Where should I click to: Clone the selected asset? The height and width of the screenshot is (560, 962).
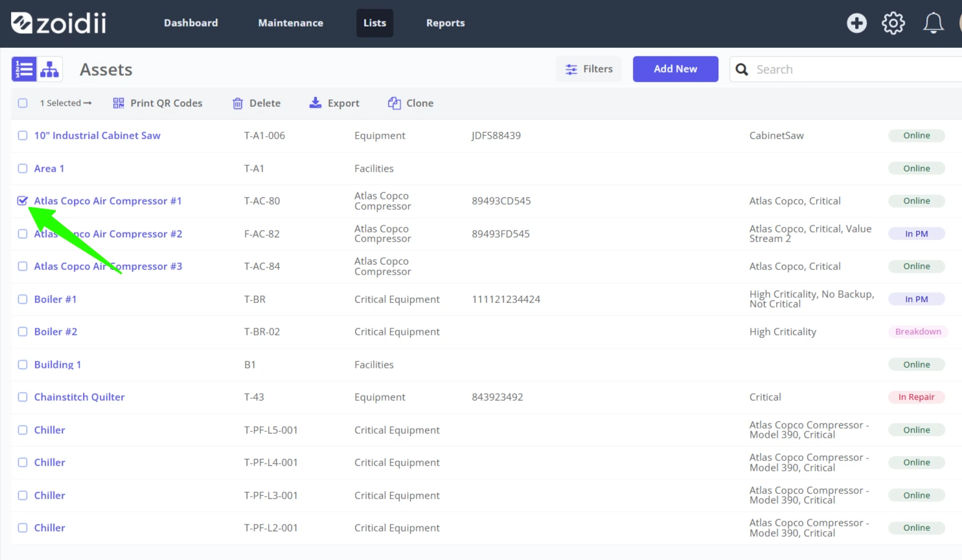411,103
